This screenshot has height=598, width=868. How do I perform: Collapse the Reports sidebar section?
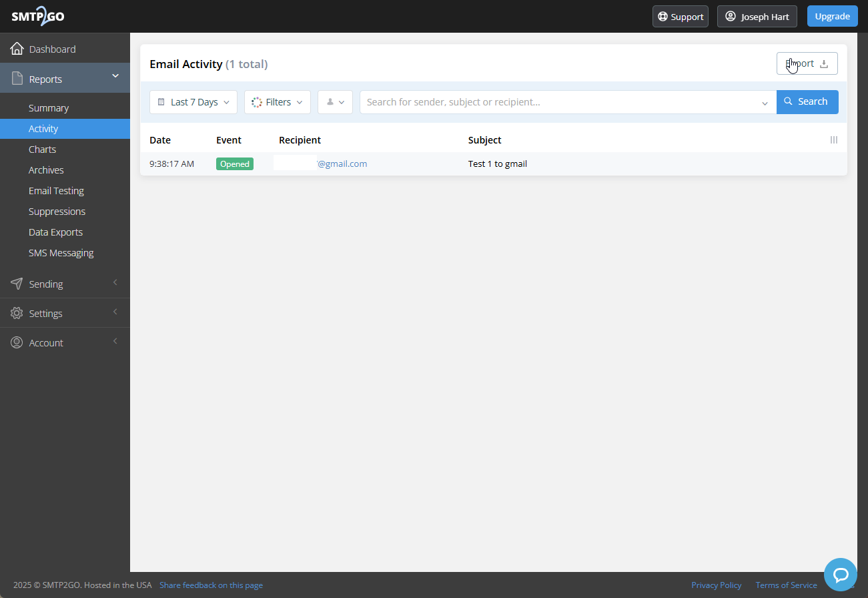(65, 78)
